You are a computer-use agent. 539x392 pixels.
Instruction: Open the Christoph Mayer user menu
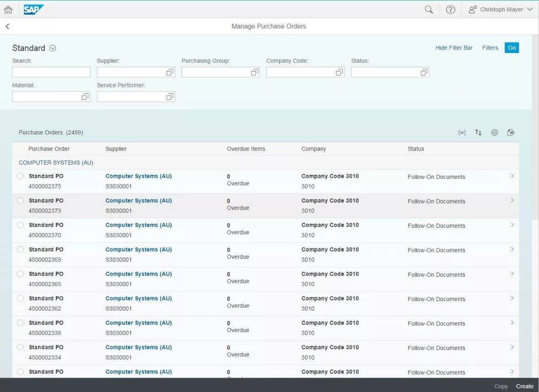click(501, 9)
